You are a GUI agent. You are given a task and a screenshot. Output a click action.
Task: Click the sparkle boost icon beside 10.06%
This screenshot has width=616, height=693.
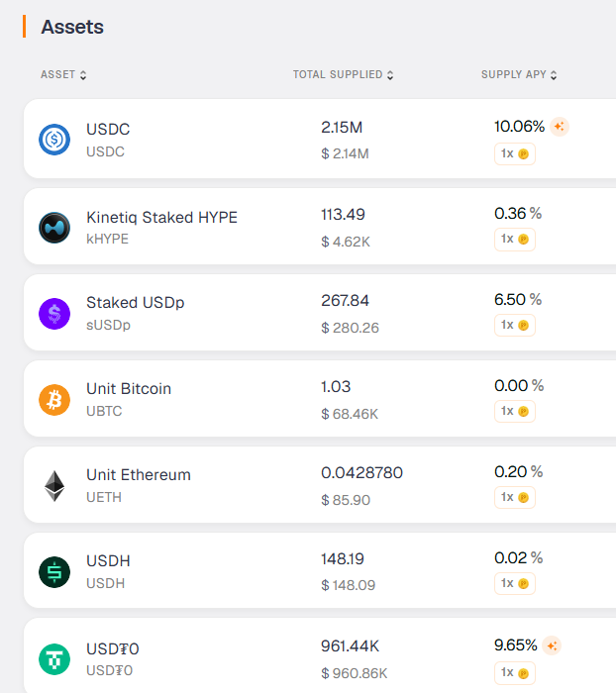pos(560,127)
